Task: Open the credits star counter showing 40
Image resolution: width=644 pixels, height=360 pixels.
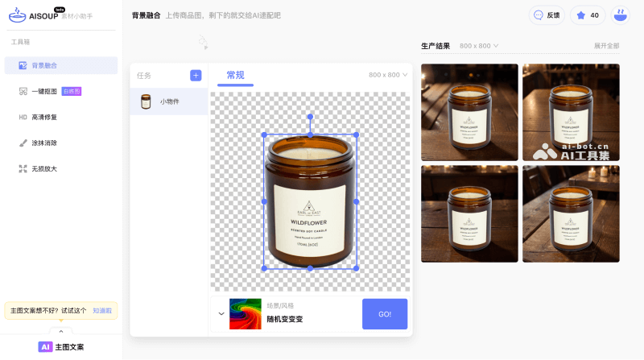Action: pos(588,14)
